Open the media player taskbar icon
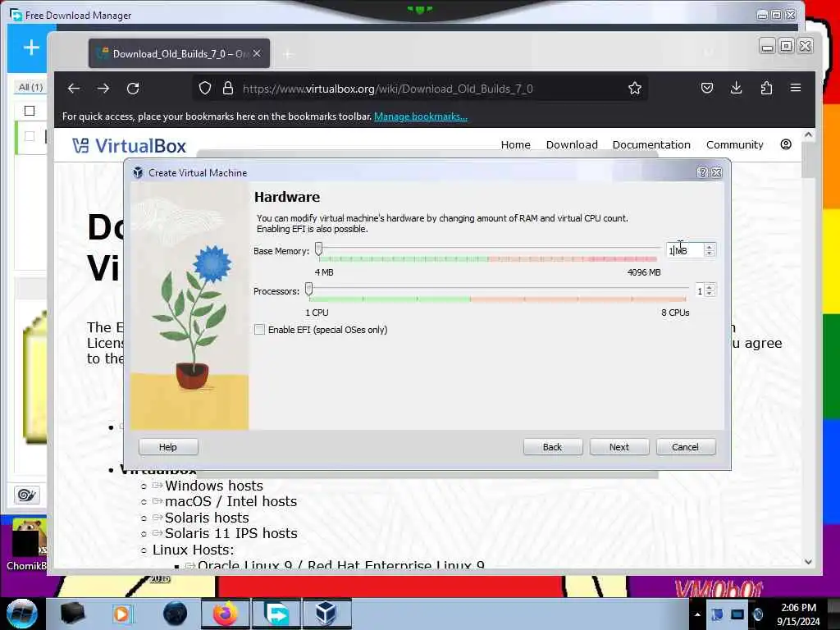The height and width of the screenshot is (630, 840). 122,614
